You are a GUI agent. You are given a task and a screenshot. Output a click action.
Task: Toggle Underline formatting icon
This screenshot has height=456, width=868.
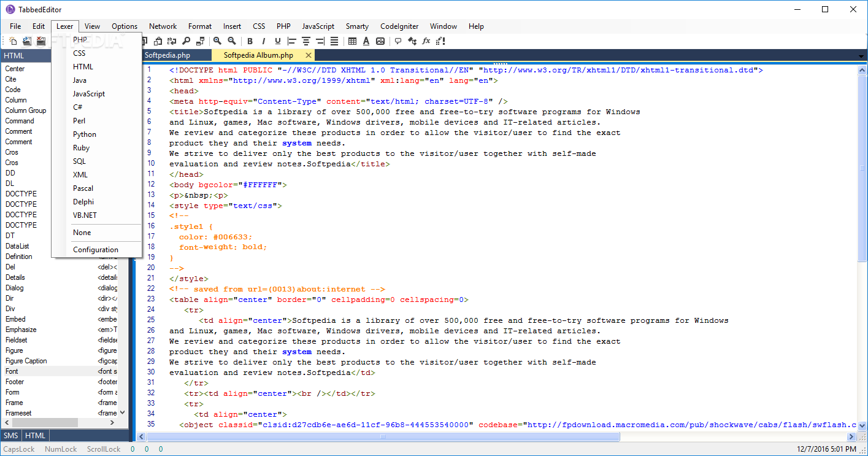click(278, 41)
